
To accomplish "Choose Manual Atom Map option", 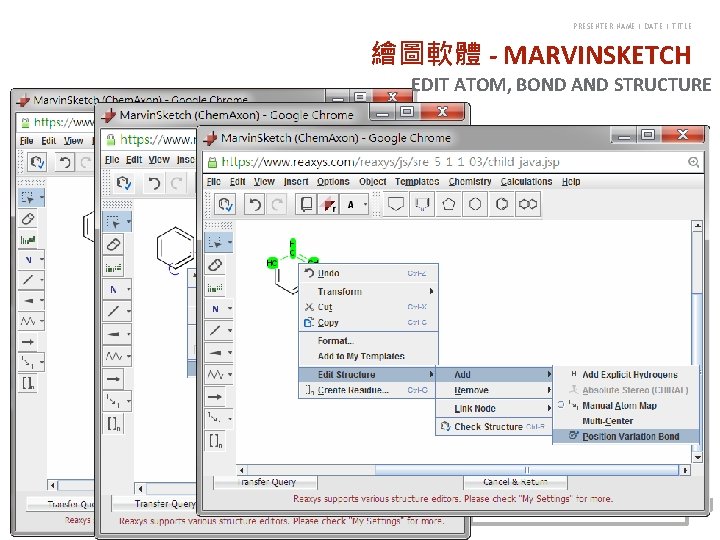I will [x=626, y=405].
